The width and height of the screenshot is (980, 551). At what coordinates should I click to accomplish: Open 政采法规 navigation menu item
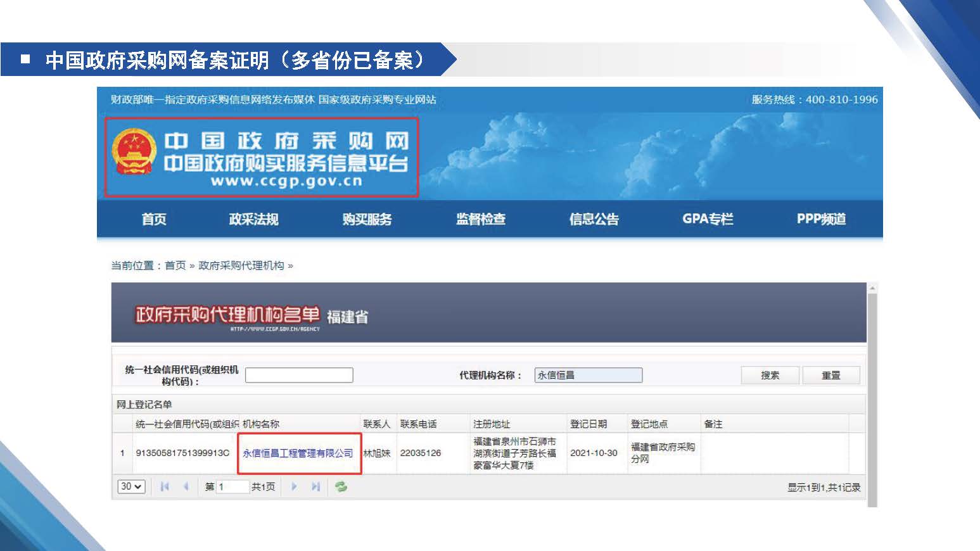coord(253,219)
